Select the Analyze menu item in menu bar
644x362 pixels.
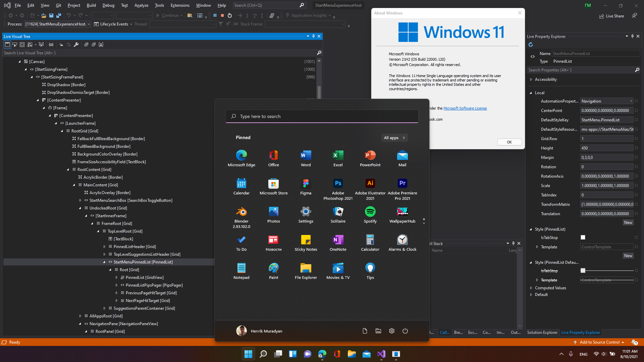tap(140, 5)
